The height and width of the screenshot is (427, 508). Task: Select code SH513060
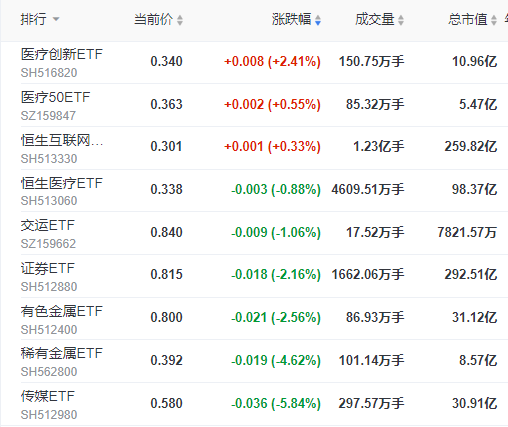pos(49,201)
